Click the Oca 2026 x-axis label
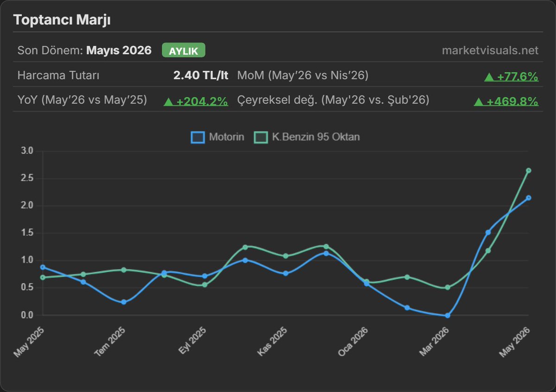This screenshot has width=556, height=392. pos(354,342)
